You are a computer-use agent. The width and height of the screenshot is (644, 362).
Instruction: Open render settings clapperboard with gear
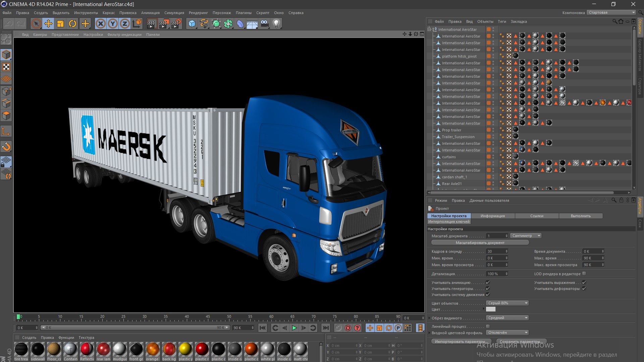176,24
